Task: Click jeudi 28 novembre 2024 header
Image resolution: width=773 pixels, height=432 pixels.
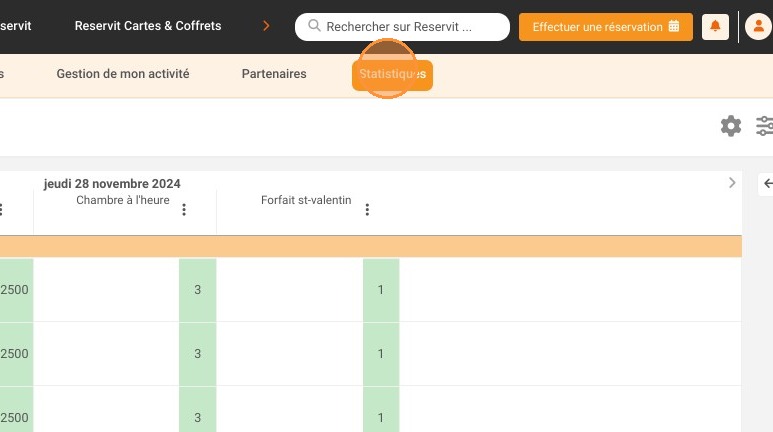Action: 112,184
